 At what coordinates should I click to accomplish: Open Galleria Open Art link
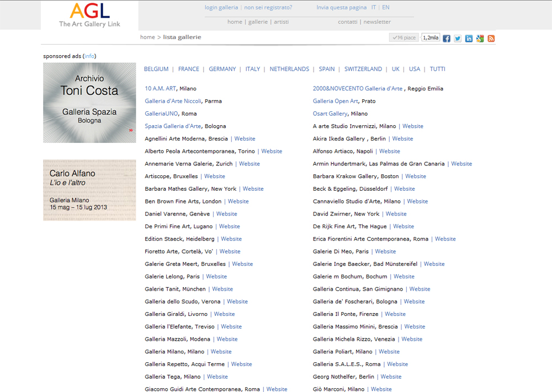tap(336, 101)
